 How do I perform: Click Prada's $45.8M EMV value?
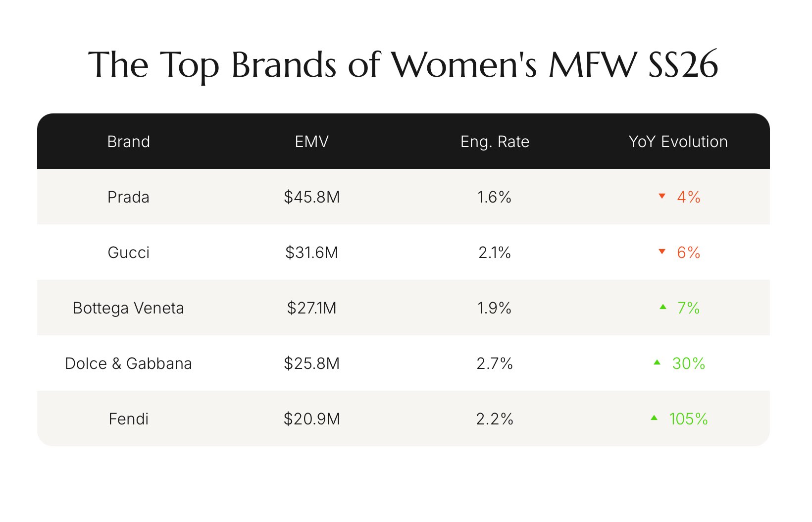pos(312,197)
